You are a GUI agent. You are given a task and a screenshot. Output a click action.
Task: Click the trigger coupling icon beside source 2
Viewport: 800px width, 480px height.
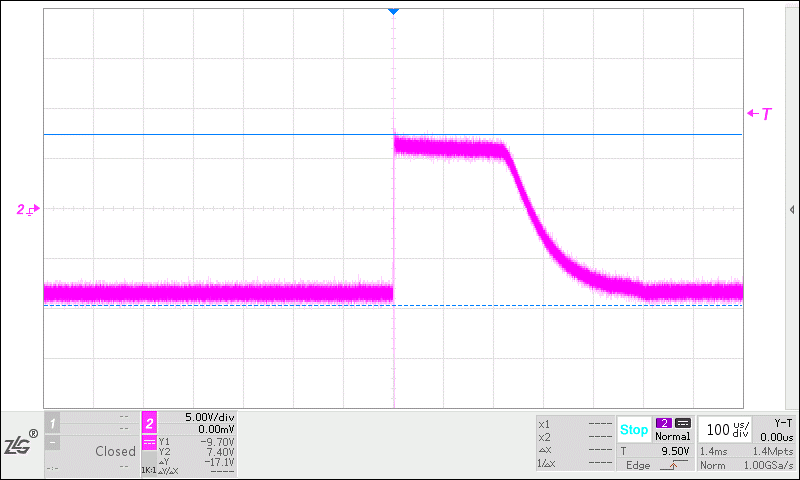[683, 423]
